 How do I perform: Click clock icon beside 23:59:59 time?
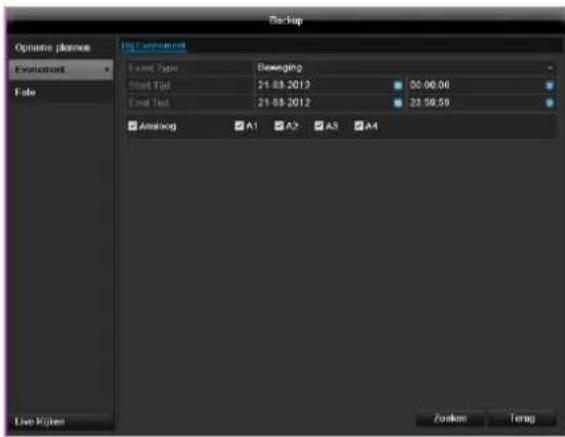coord(549,103)
